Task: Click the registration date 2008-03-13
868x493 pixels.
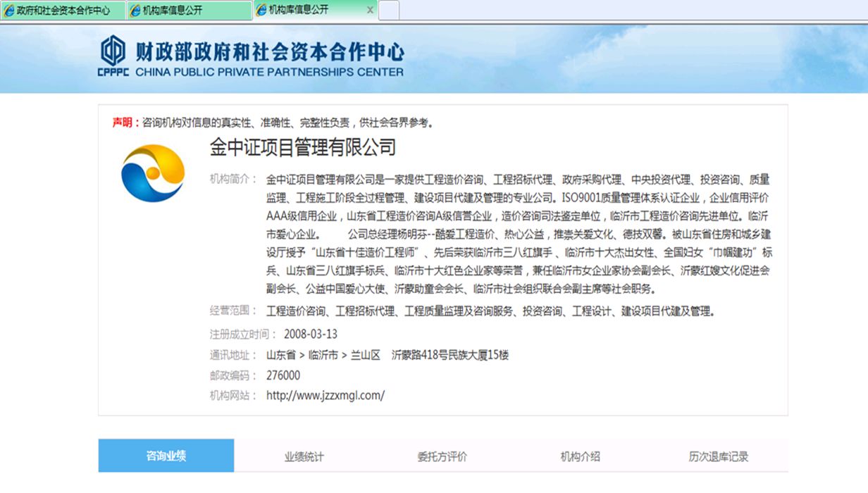Action: click(x=311, y=334)
